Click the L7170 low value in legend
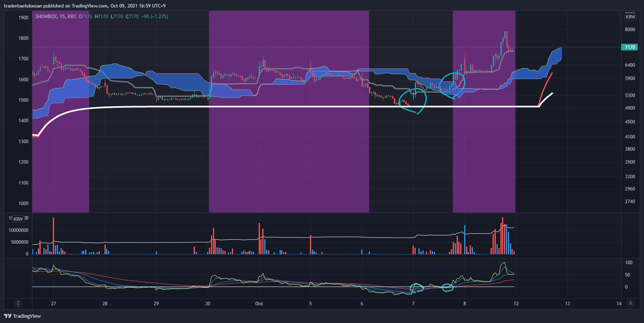Viewport: 644px width, 323px height. [x=117, y=17]
